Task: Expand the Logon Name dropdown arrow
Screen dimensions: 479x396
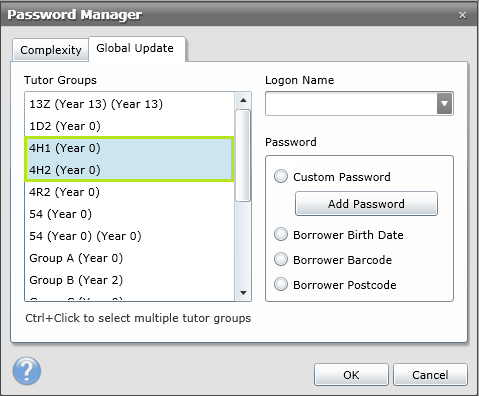Action: (x=444, y=104)
